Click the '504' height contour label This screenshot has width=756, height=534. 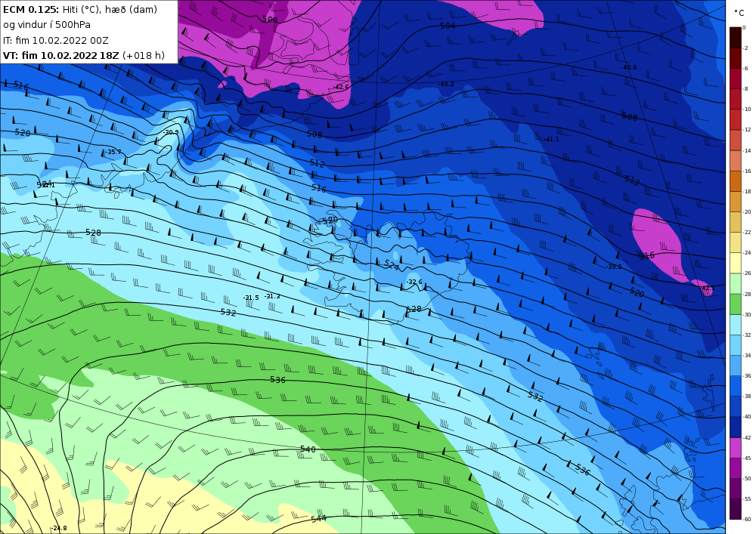pos(448,26)
